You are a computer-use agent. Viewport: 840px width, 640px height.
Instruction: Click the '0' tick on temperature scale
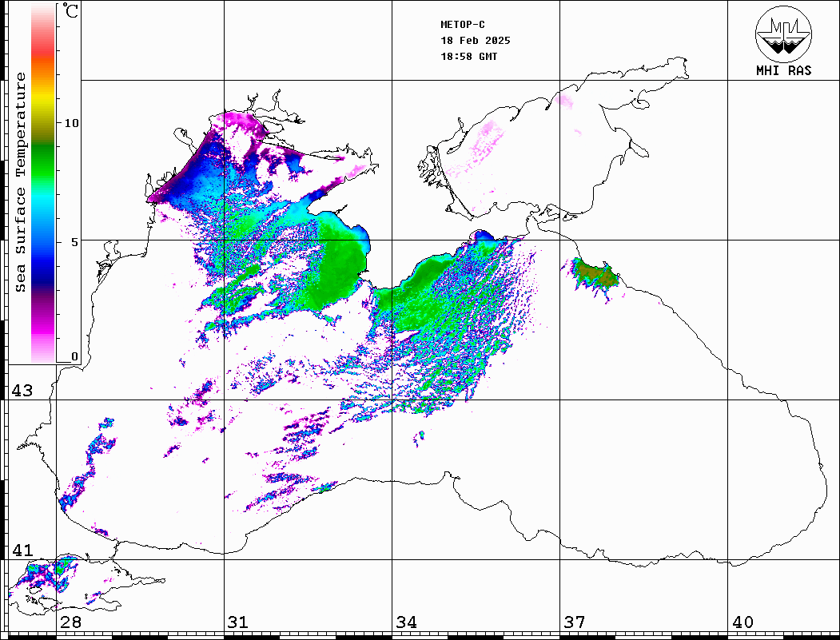(74, 356)
